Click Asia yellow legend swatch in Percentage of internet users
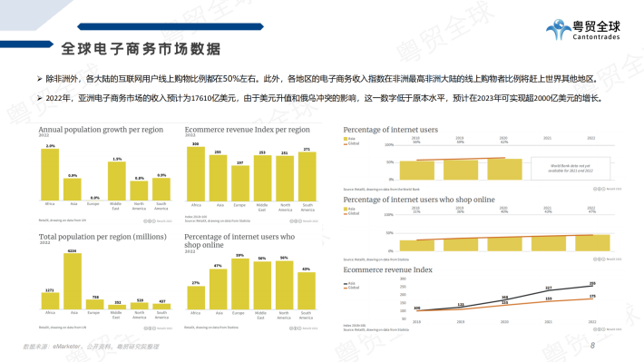644x362 pixels. (346, 139)
